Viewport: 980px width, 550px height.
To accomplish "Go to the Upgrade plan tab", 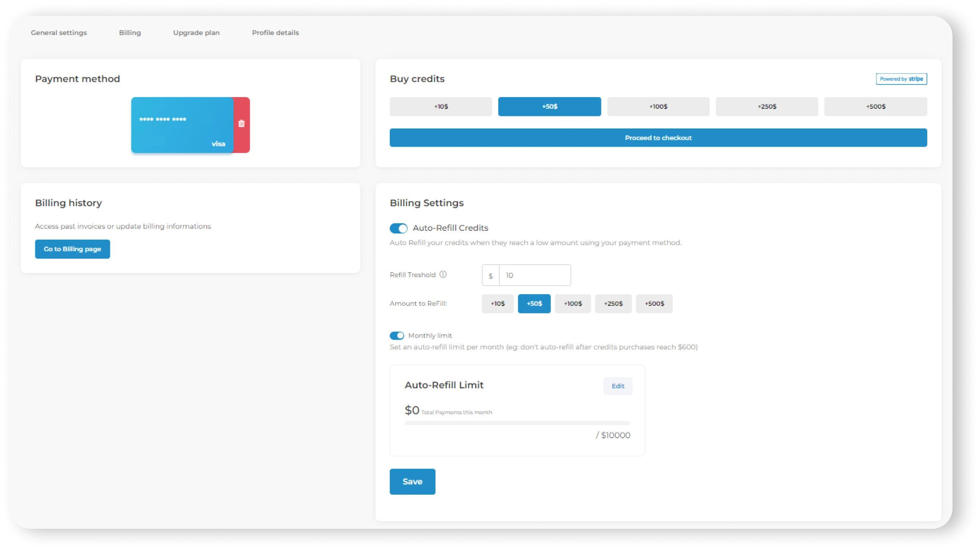I will pyautogui.click(x=196, y=33).
